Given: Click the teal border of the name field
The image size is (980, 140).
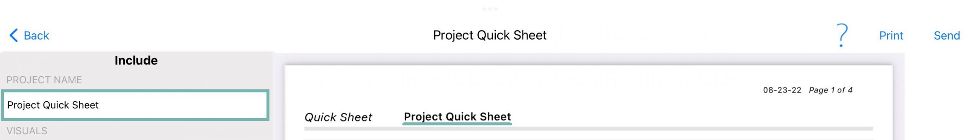Looking at the screenshot, I should [135, 91].
